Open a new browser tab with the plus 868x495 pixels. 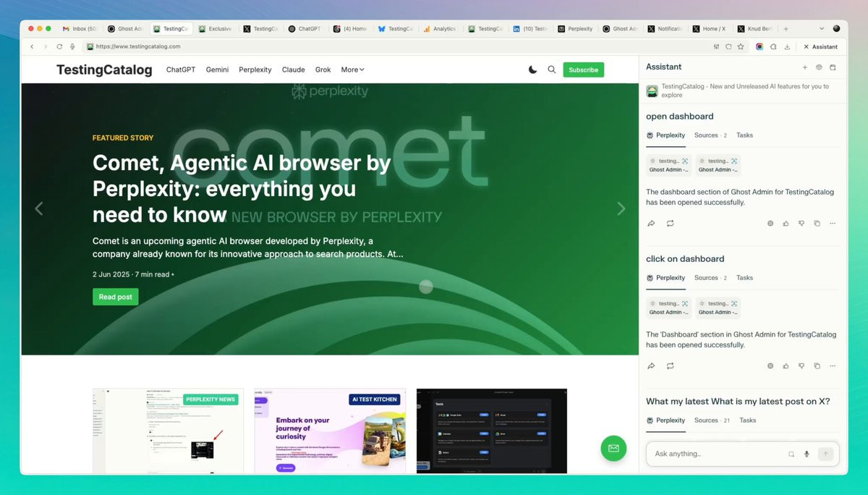(x=786, y=29)
